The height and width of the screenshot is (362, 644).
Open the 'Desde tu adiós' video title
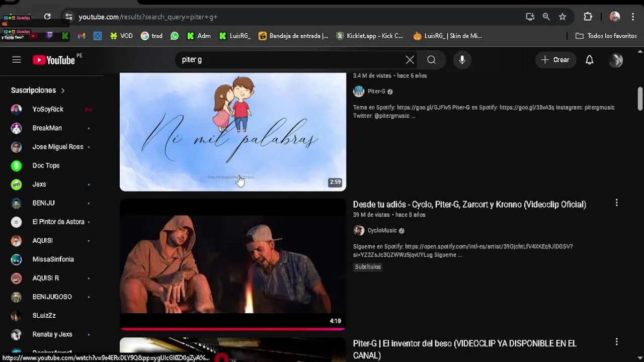coord(469,205)
